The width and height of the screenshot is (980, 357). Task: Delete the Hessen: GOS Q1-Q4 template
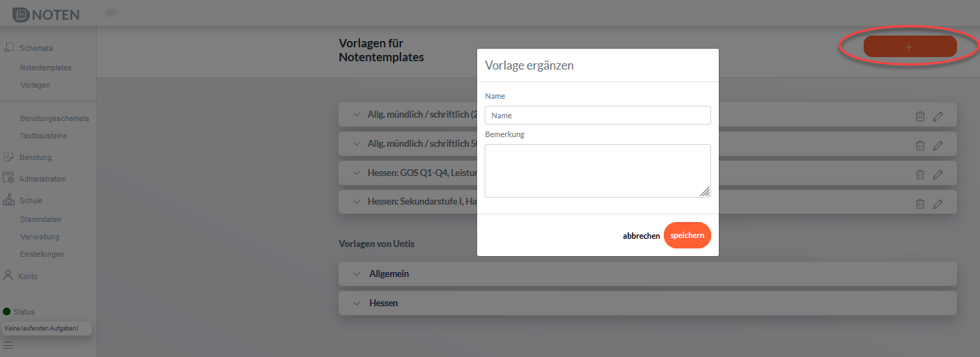click(x=920, y=175)
